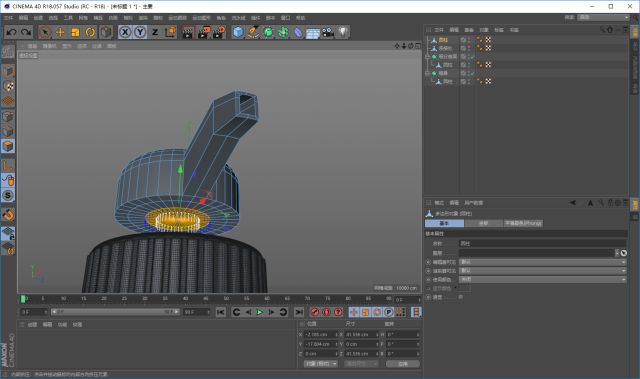Click the green Play forward button
This screenshot has height=379, width=640.
pyautogui.click(x=260, y=312)
